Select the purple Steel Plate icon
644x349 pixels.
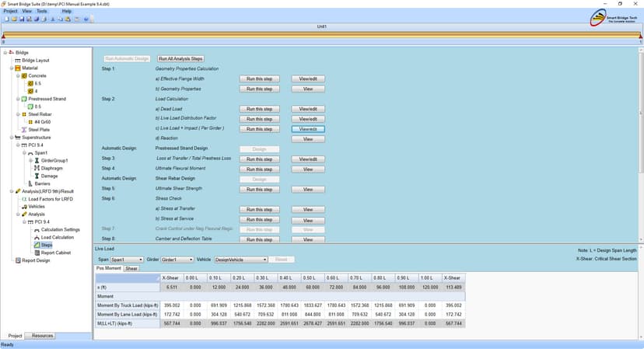[24, 130]
